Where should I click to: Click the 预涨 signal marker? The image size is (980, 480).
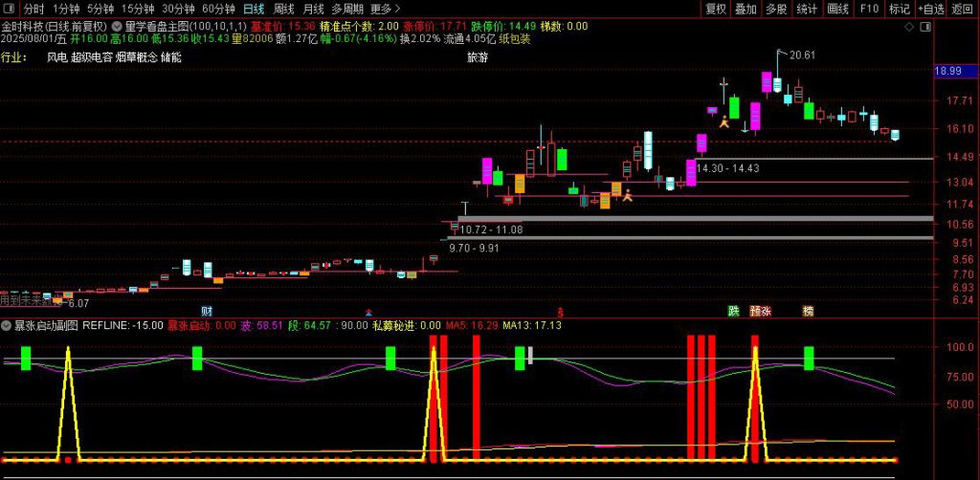pos(761,311)
